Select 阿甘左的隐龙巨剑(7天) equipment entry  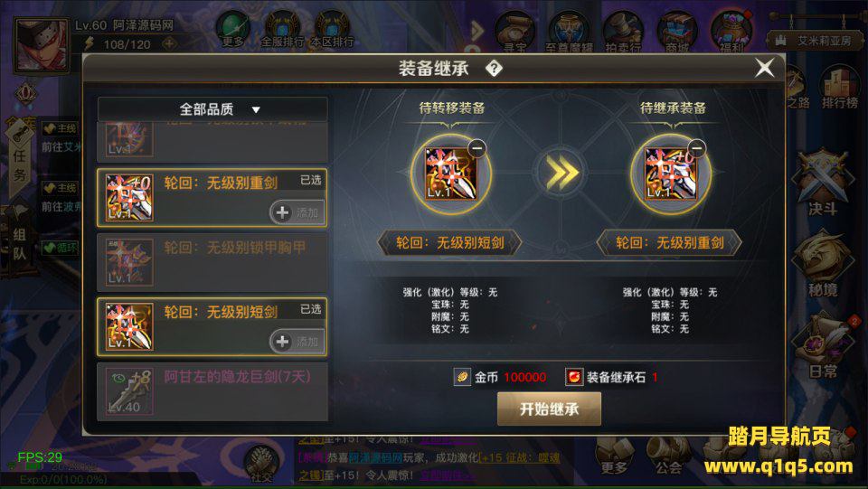[x=212, y=391]
